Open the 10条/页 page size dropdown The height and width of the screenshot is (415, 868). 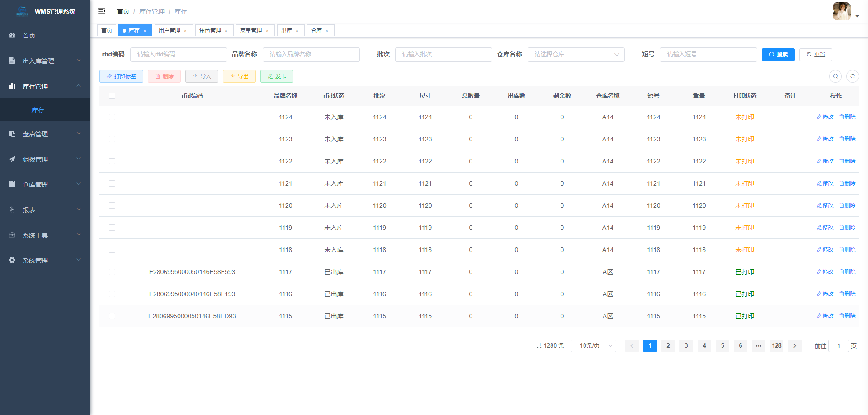(594, 346)
